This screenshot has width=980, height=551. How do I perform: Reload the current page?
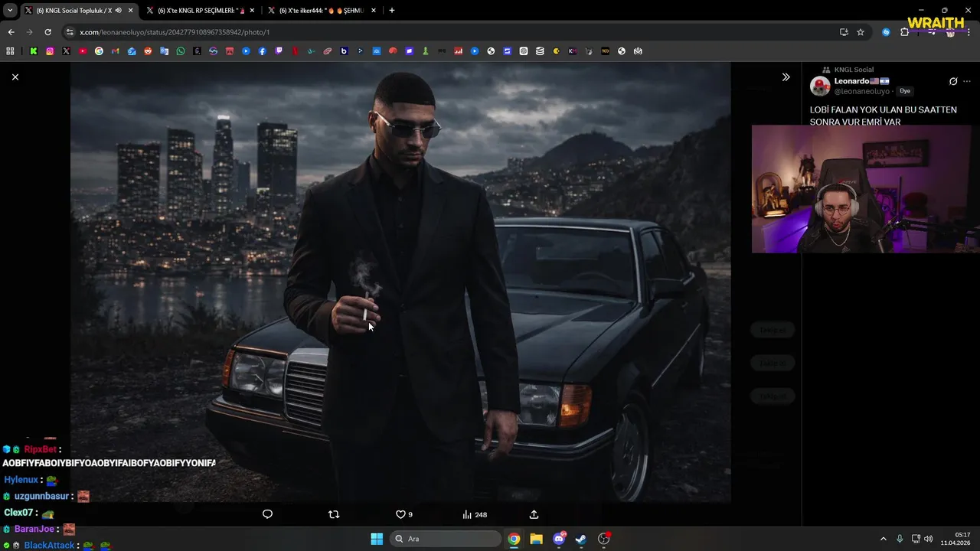click(x=47, y=32)
